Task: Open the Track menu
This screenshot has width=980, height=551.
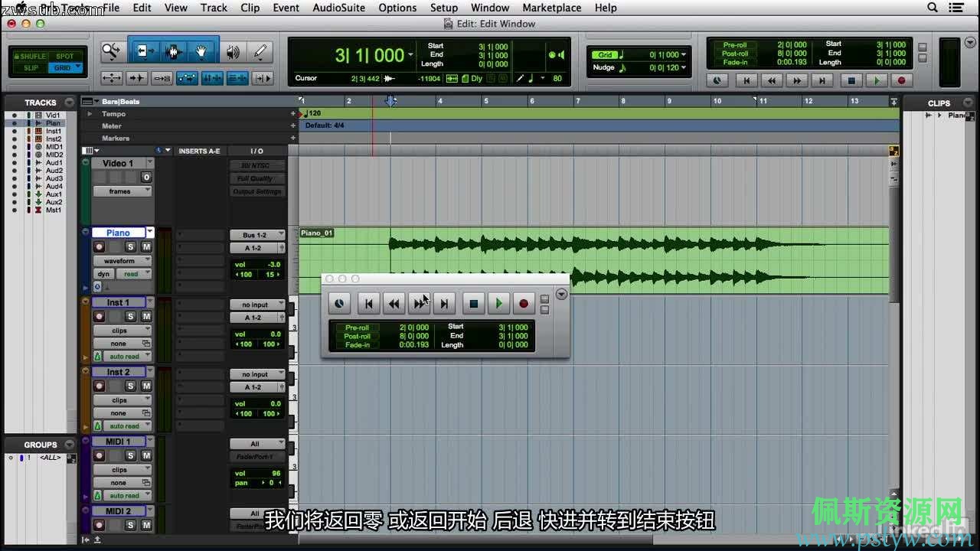Action: coord(214,8)
